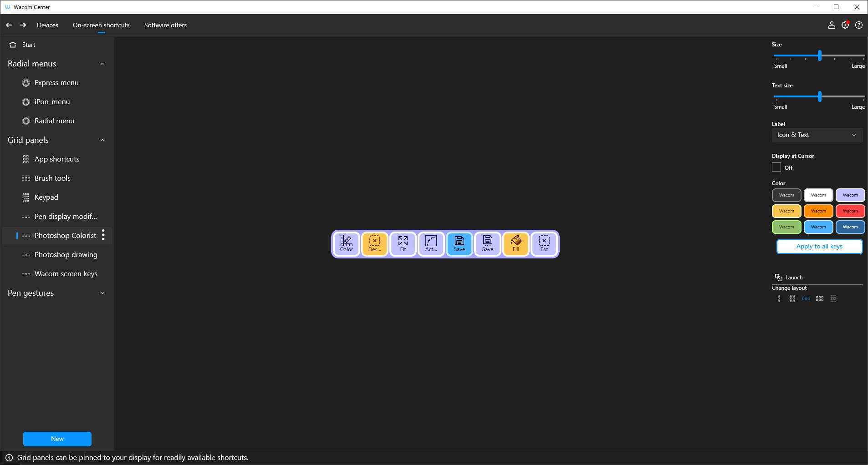The width and height of the screenshot is (868, 465).
Task: Open the settings gear with red notification
Action: coord(845,25)
